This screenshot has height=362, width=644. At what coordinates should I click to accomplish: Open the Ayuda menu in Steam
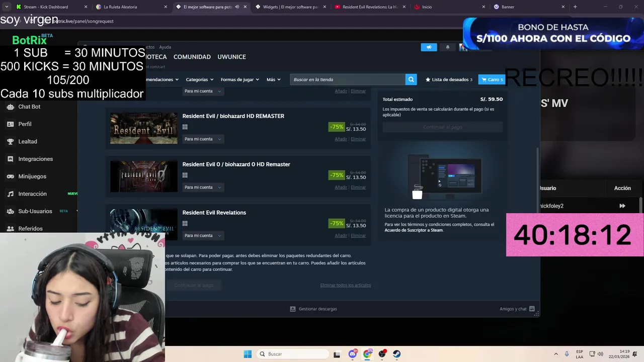(x=165, y=47)
